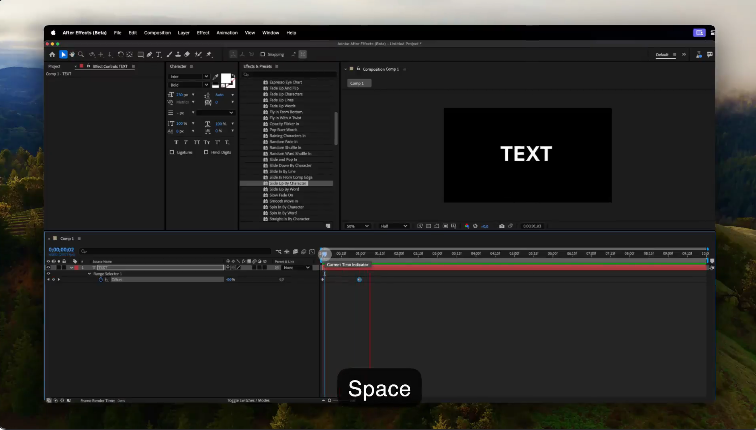Click the current timecode in timeline
The height and width of the screenshot is (430, 756).
pyautogui.click(x=61, y=250)
